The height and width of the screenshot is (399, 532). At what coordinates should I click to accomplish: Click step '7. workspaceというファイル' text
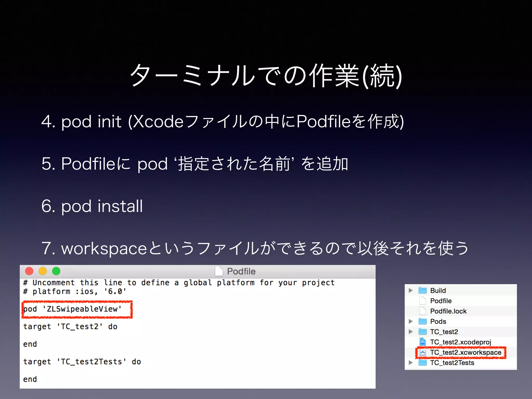pyautogui.click(x=255, y=248)
